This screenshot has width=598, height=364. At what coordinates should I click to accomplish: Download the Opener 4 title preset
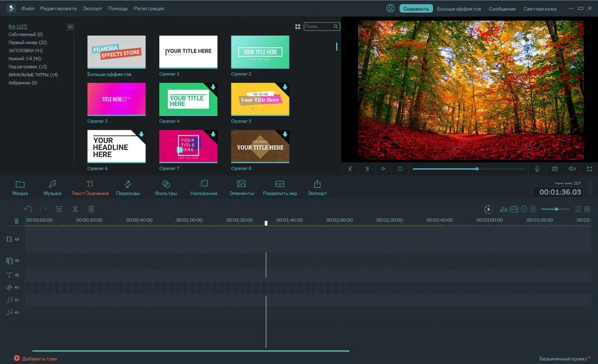[x=213, y=87]
